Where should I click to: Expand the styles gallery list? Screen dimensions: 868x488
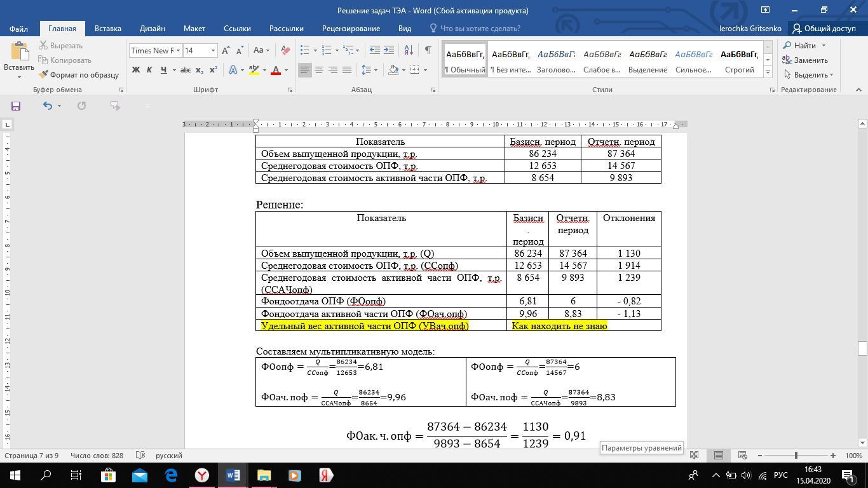pyautogui.click(x=768, y=72)
